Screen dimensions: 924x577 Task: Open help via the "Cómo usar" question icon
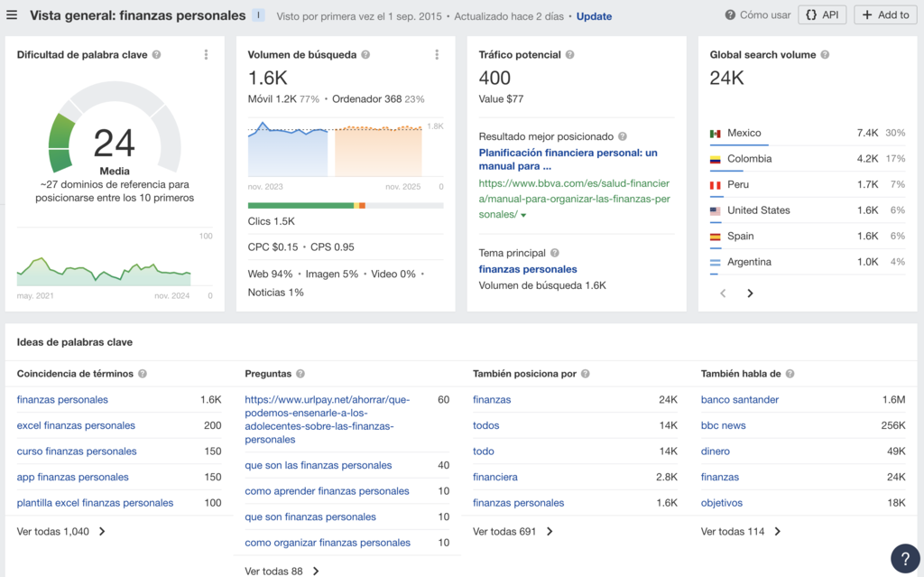pyautogui.click(x=732, y=14)
